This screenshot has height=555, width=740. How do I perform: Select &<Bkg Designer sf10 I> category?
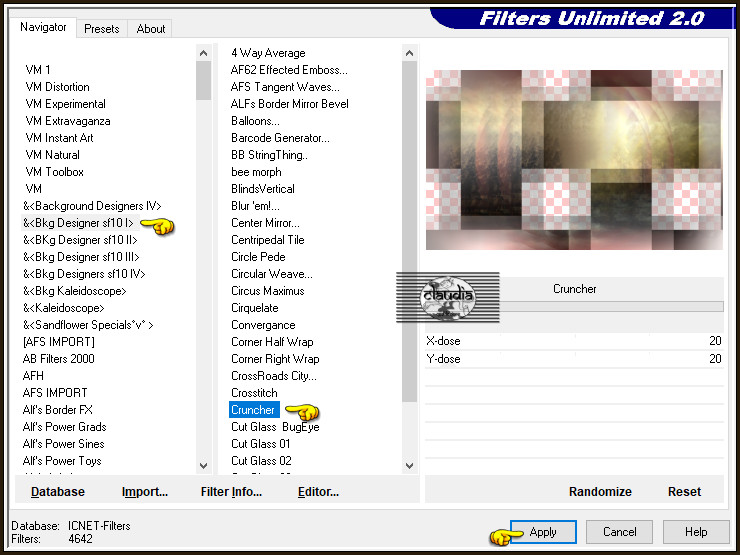78,223
